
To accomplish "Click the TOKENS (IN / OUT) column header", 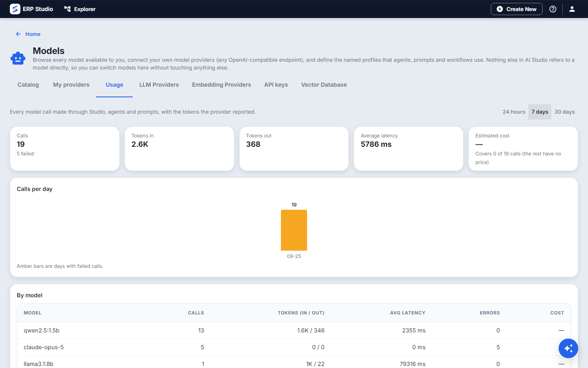I will tap(301, 313).
